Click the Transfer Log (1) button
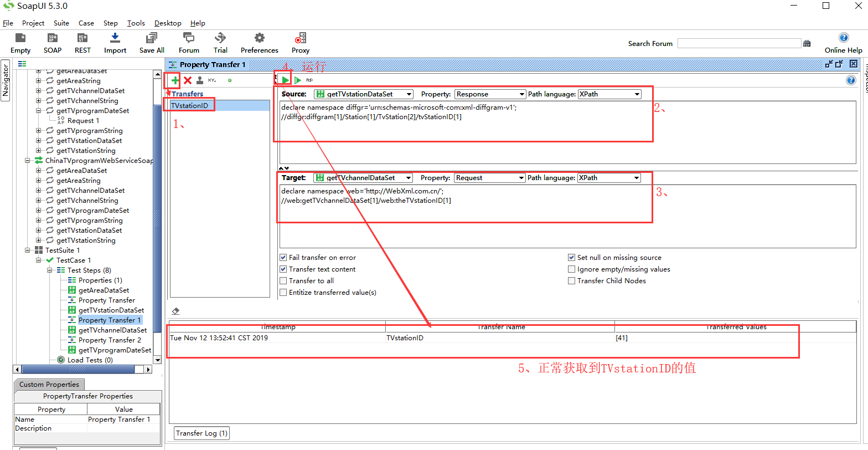This screenshot has height=450, width=868. pos(201,433)
